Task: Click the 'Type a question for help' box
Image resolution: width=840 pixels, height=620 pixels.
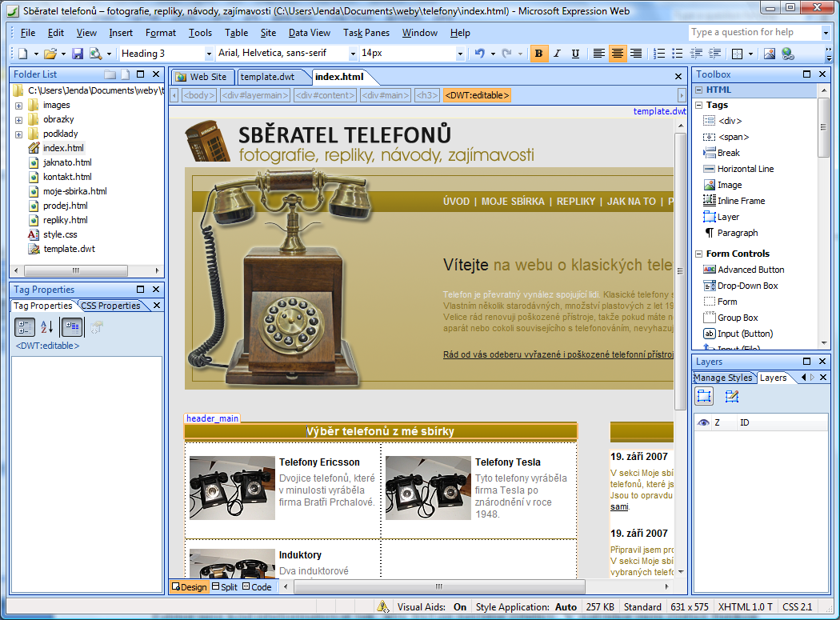Action: (754, 32)
